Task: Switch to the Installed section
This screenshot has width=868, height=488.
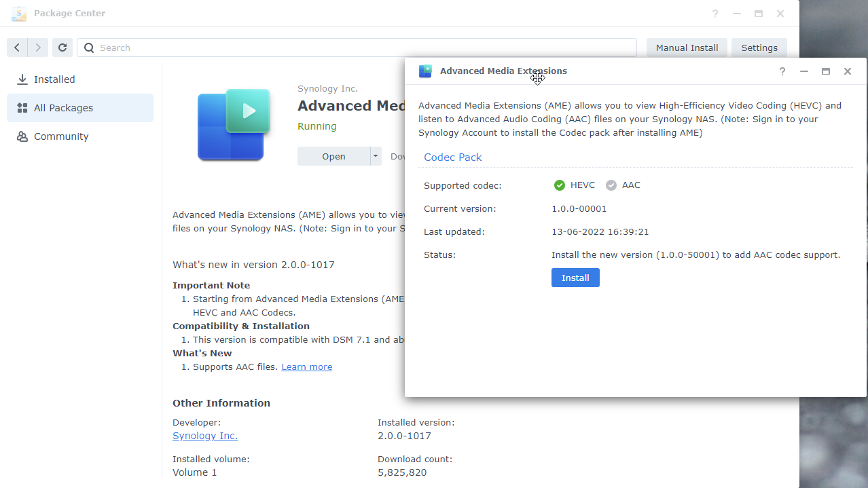Action: [54, 79]
